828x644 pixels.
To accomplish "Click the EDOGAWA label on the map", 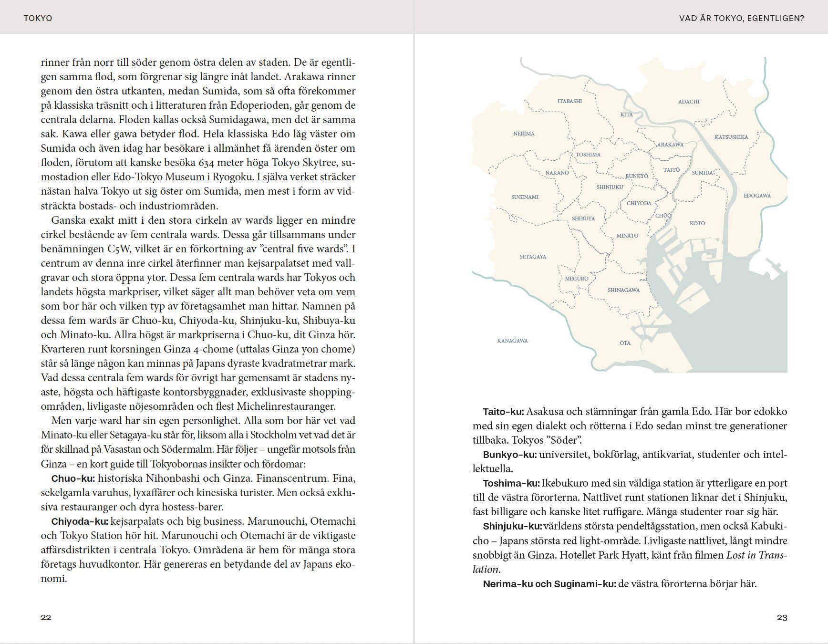I will tap(757, 196).
